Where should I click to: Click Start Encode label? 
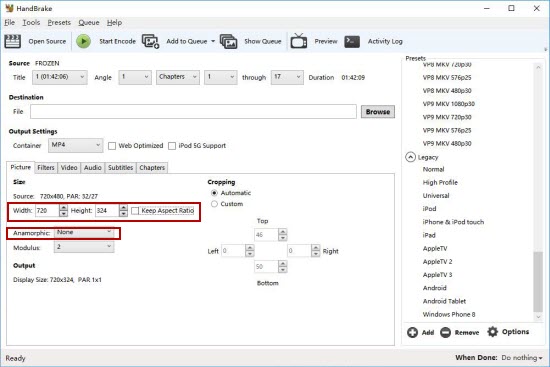[x=117, y=41]
